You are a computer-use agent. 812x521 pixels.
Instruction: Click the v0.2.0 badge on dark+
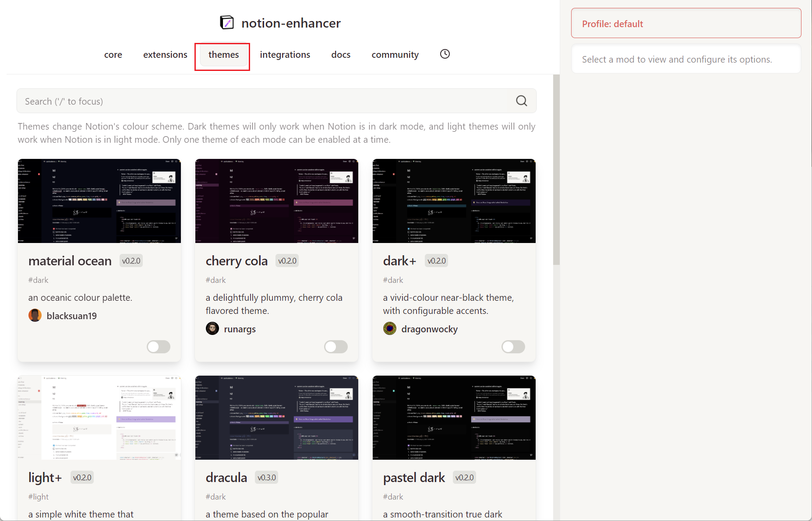pos(437,261)
